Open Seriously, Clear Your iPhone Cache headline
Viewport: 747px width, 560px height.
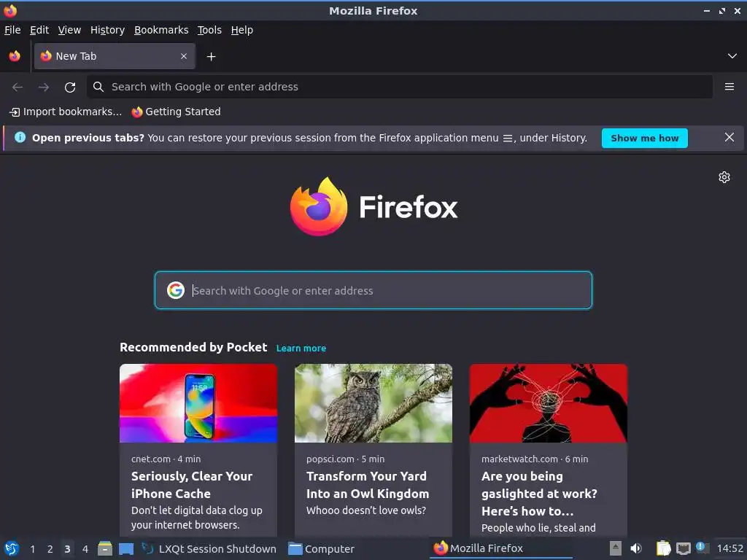[192, 485]
